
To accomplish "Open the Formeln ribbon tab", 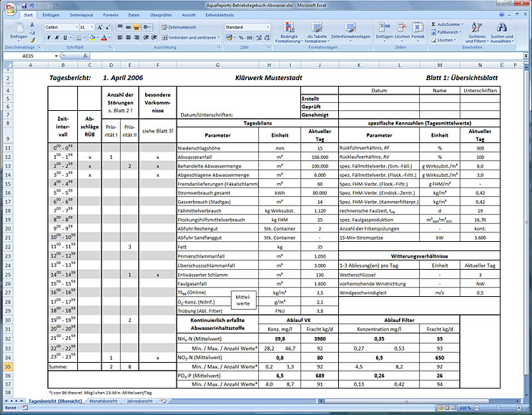I will (x=111, y=15).
